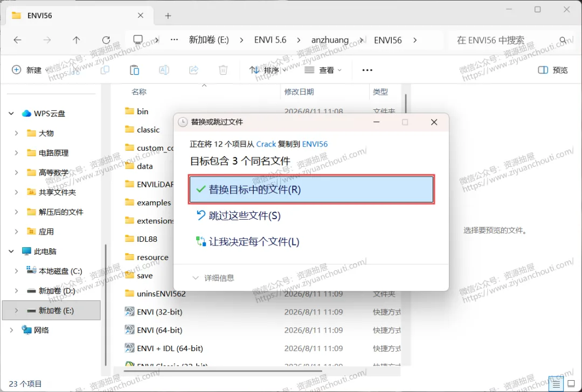The height and width of the screenshot is (392, 582).
Task: Click the horizontal scrollbar of file list
Action: click(223, 370)
